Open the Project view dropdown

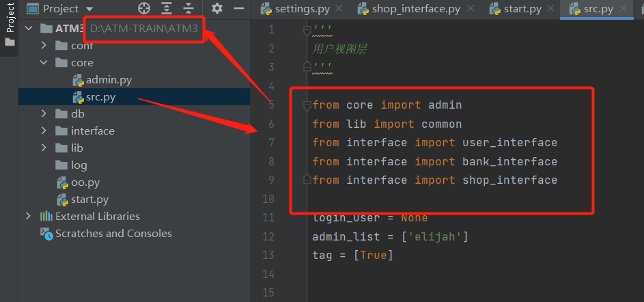pos(89,9)
